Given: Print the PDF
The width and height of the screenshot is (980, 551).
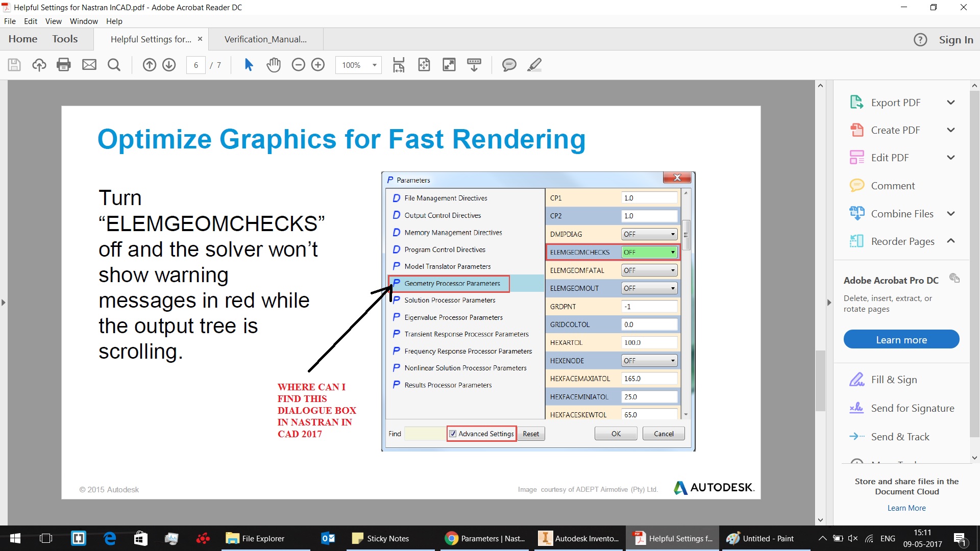Looking at the screenshot, I should [63, 65].
